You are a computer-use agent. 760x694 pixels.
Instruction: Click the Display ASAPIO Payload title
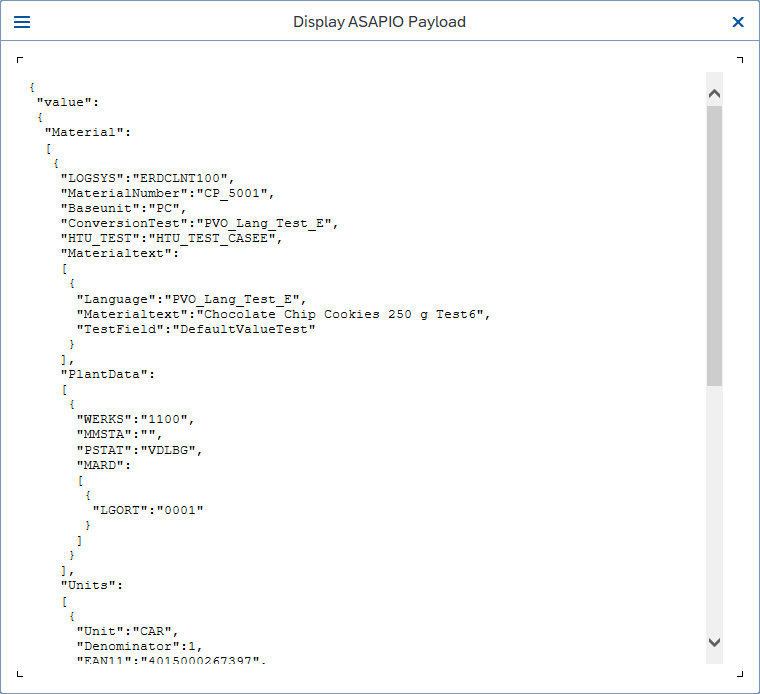tap(380, 22)
